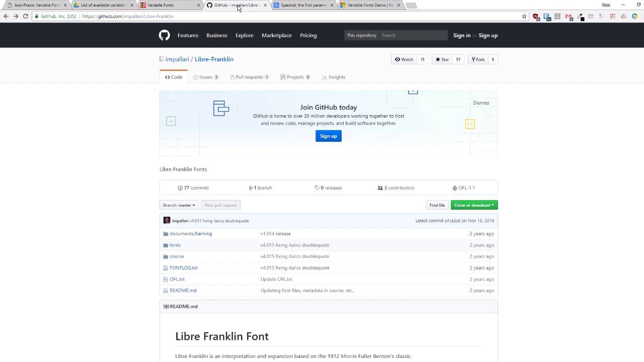Open Business in the GitHub header
This screenshot has height=362, width=644.
coord(217,35)
